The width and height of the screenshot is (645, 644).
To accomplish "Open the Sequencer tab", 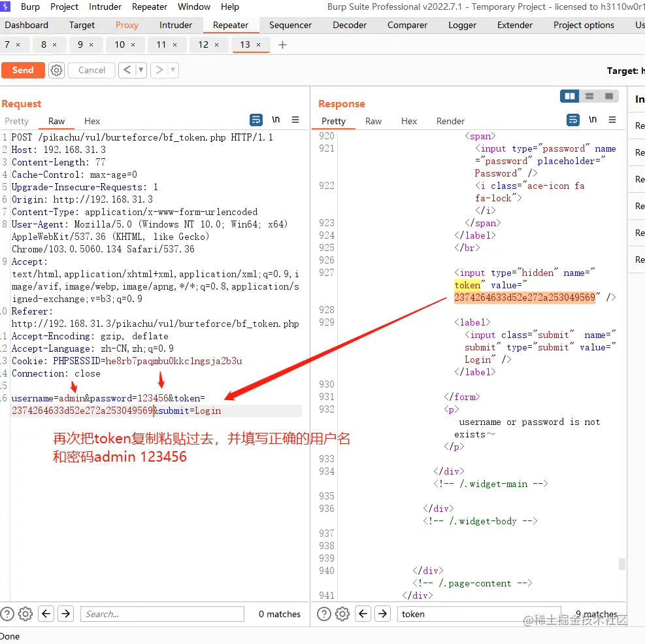I will click(290, 25).
